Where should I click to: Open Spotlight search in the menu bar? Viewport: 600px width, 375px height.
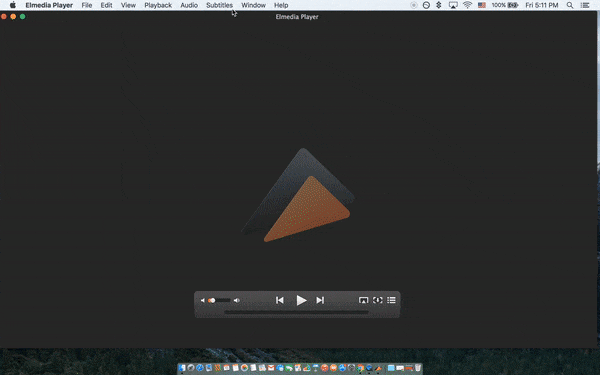pyautogui.click(x=570, y=5)
